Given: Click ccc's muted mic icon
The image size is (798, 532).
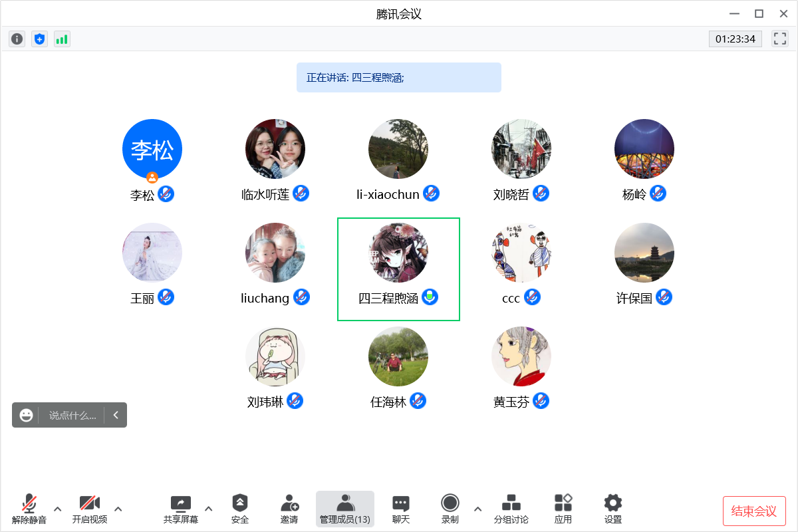Looking at the screenshot, I should pos(532,297).
